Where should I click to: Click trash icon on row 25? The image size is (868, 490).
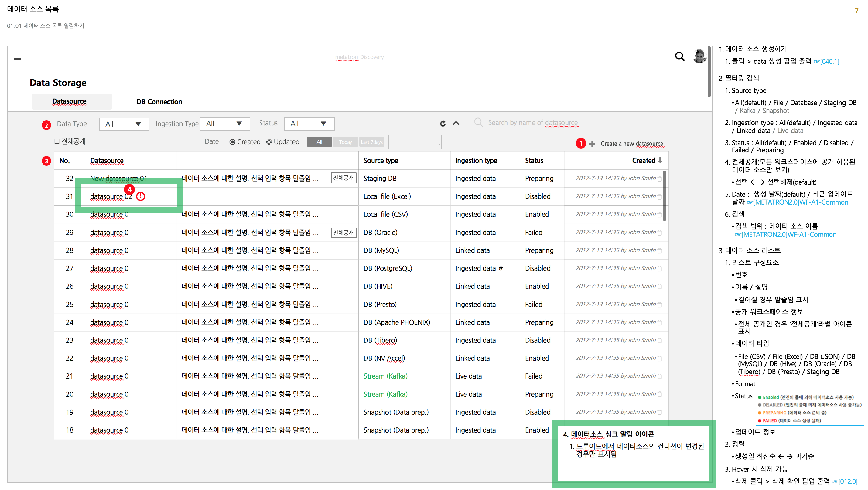pyautogui.click(x=660, y=305)
